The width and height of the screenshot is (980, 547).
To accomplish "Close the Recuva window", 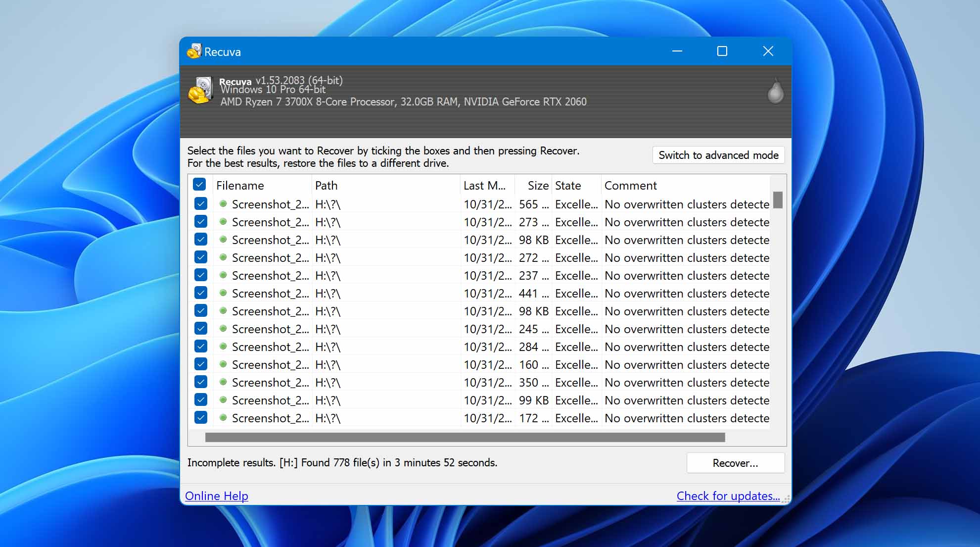I will click(768, 51).
